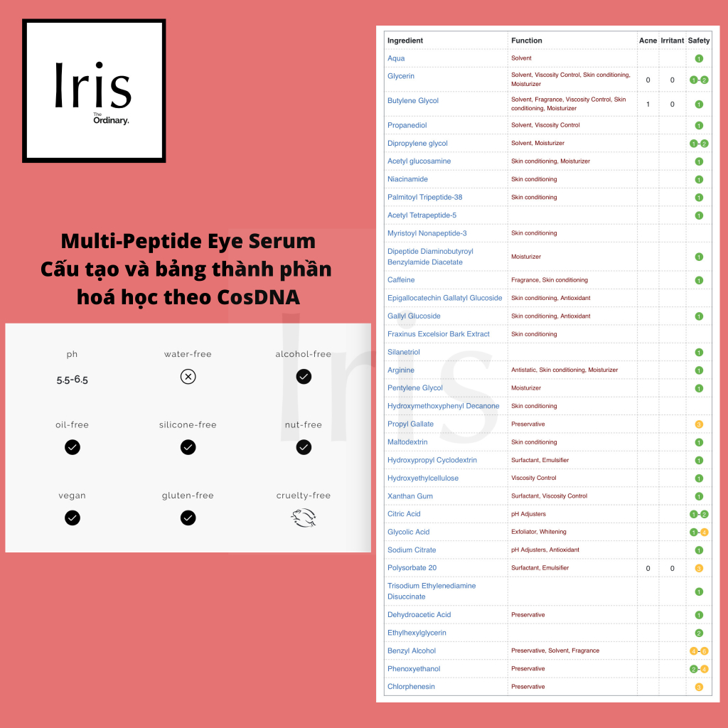Click the Safety column header
728x728 pixels.
point(699,41)
